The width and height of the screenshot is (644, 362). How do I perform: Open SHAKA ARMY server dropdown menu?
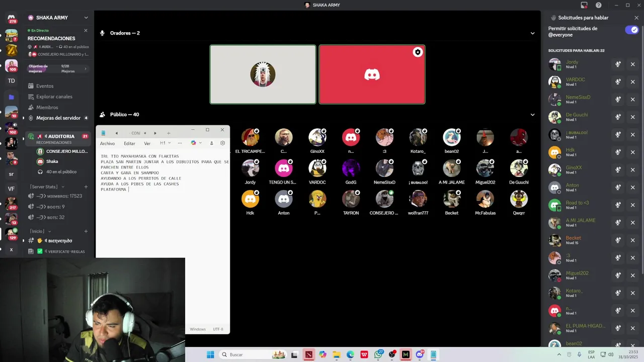click(86, 18)
